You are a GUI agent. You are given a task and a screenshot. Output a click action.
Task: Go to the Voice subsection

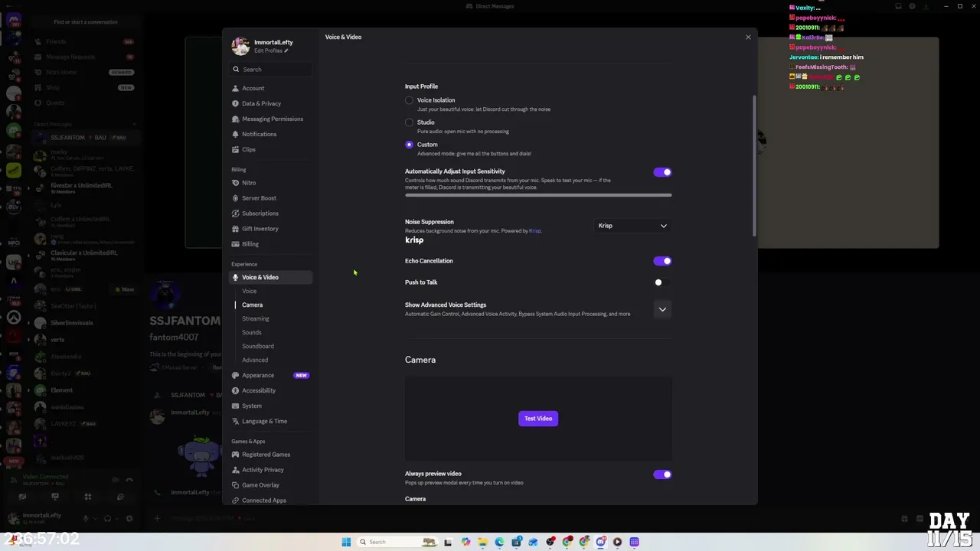250,291
